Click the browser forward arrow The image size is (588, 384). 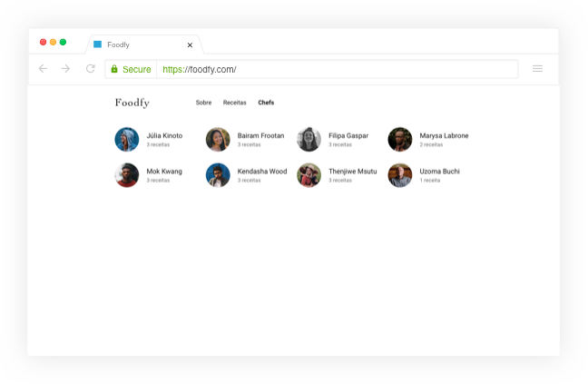(65, 69)
